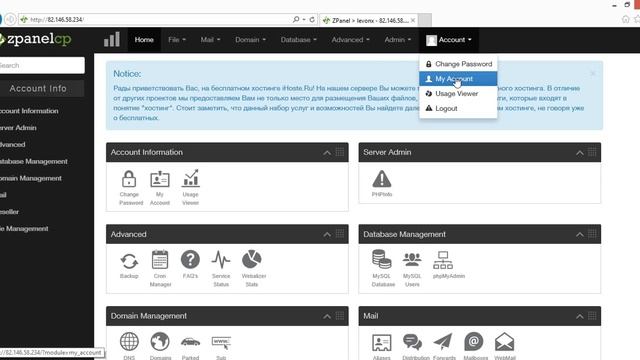Click sidebar Account Information link
Screen dimensions: 640x360
[29, 111]
